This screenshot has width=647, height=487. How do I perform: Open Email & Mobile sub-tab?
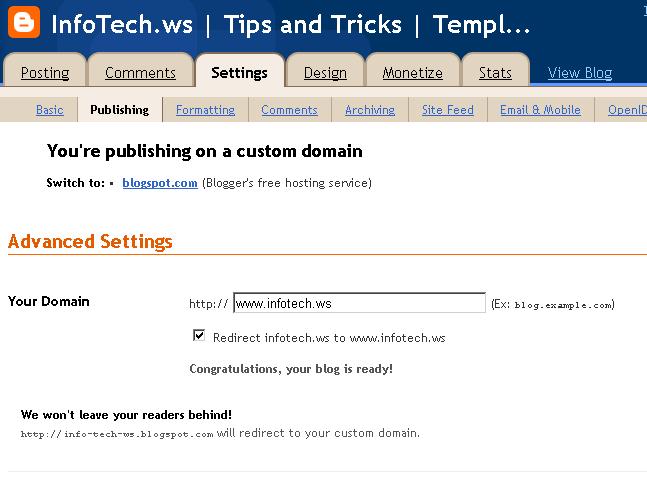pos(541,110)
